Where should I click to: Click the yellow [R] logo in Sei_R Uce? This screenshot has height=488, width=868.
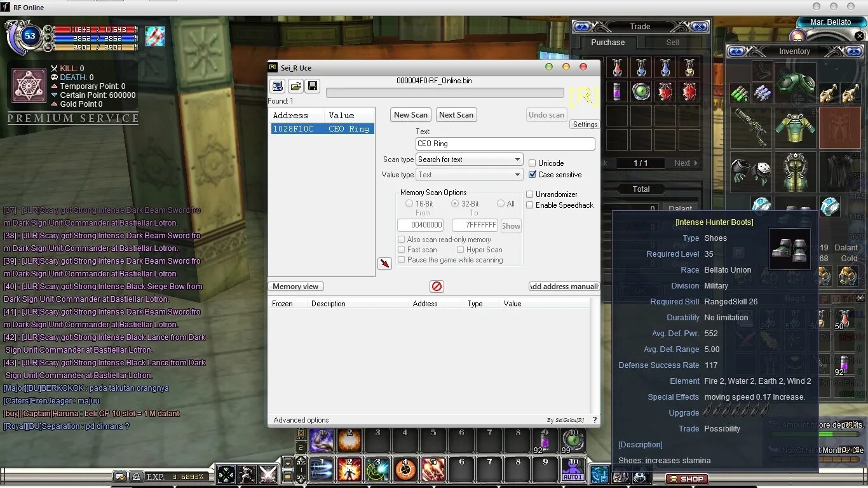(583, 97)
